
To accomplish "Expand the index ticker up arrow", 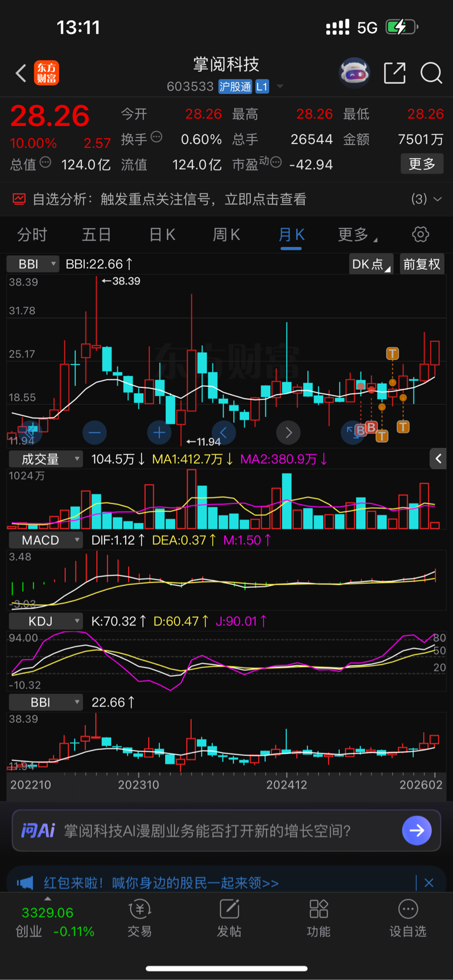I will tap(47, 899).
